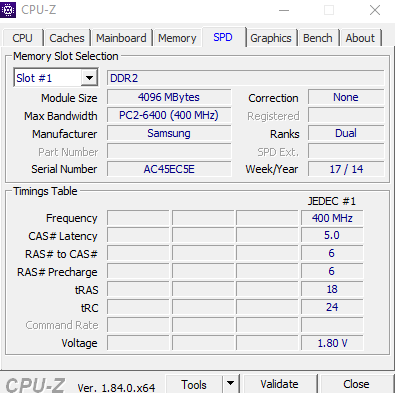
Task: Click the Samsung manufacturer value
Action: 169,133
